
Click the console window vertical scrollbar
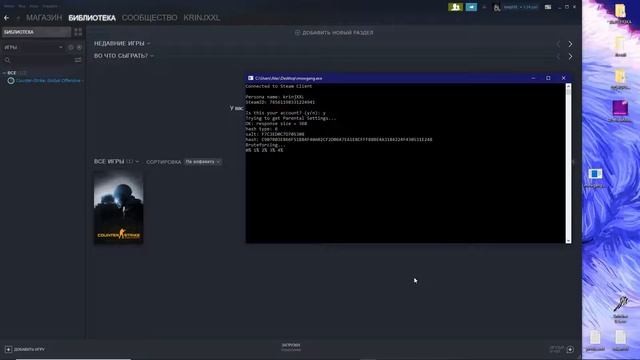click(568, 163)
